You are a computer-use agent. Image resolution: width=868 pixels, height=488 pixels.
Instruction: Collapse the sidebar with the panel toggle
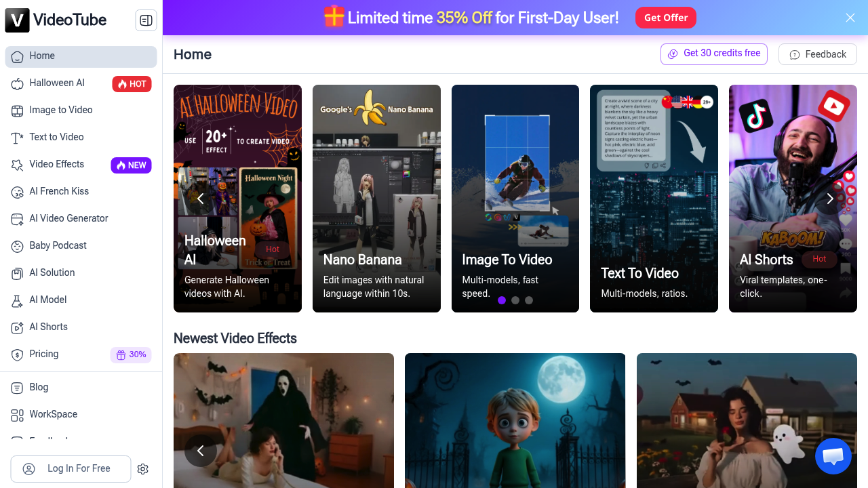click(x=146, y=20)
